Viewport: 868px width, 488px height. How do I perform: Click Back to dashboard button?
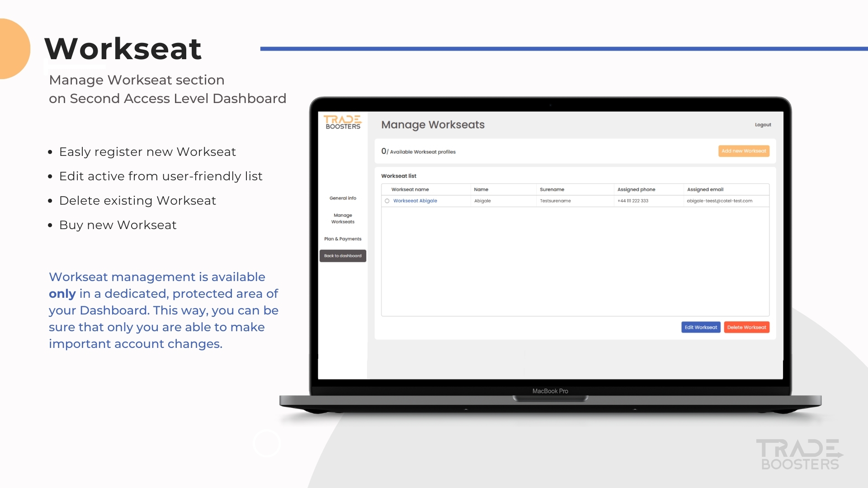point(343,256)
